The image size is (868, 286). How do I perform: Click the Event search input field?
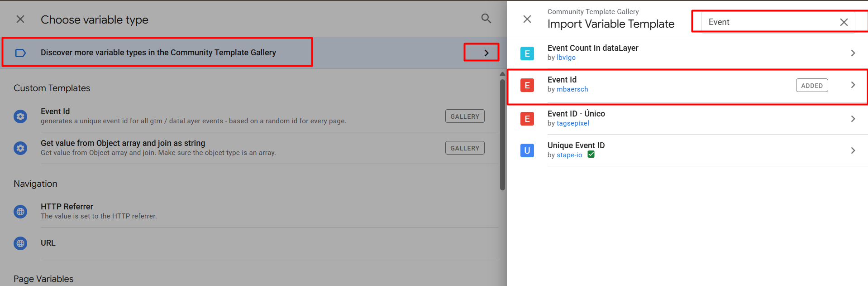(x=769, y=22)
